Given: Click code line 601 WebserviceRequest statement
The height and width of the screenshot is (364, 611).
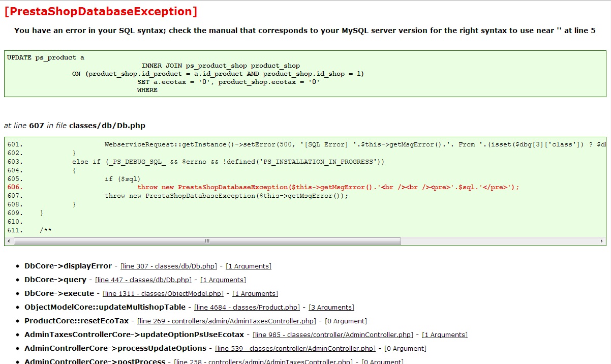Looking at the screenshot, I should 355,144.
